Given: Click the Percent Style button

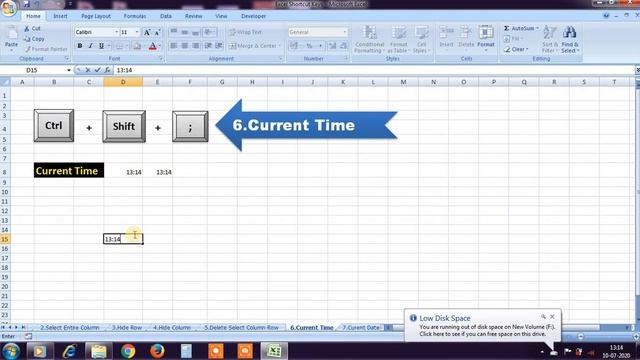Looking at the screenshot, I should point(309,46).
